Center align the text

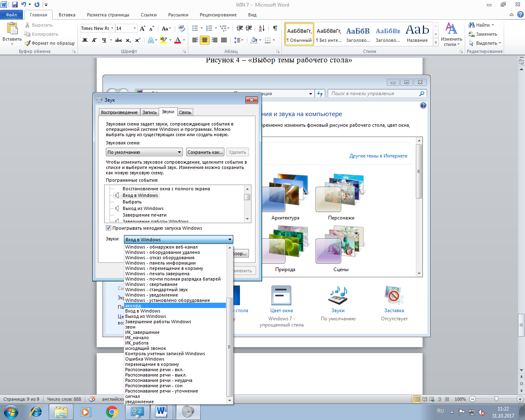point(205,40)
